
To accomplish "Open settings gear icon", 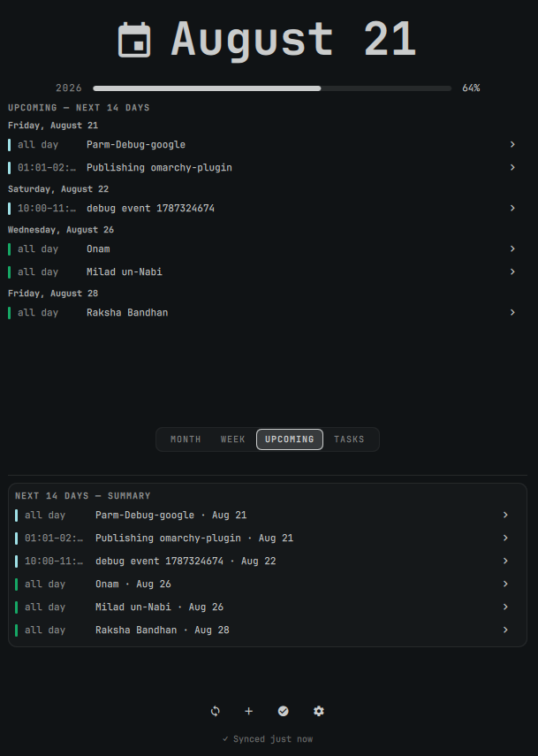I will [x=318, y=711].
